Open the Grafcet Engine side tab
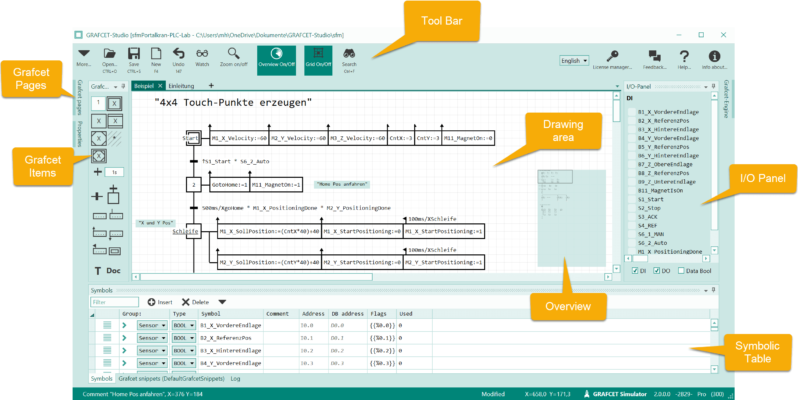Viewport: 798px width, 400px height. 727,99
